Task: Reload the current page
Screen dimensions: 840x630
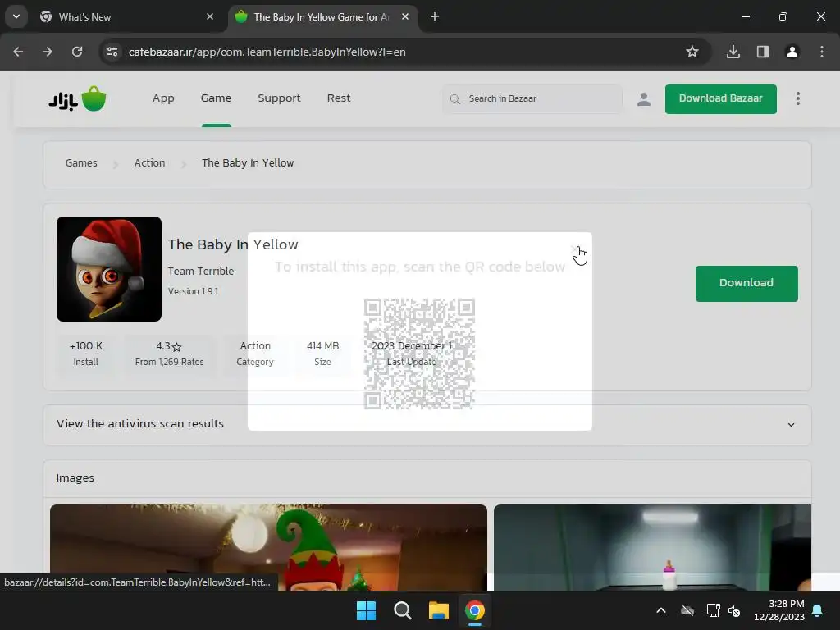Action: coord(77,52)
